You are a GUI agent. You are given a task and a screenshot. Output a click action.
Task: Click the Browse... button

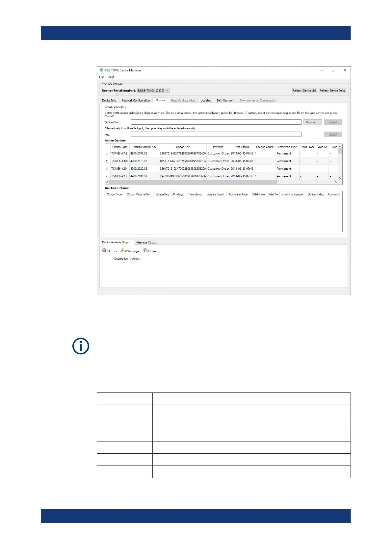[x=312, y=122]
